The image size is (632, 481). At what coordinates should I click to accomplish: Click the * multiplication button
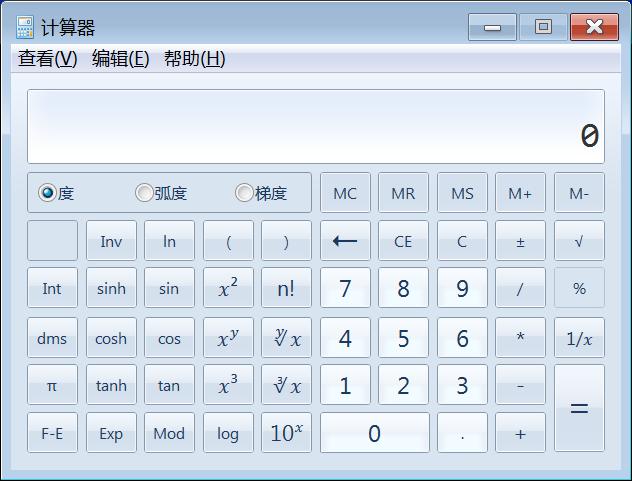click(x=520, y=337)
